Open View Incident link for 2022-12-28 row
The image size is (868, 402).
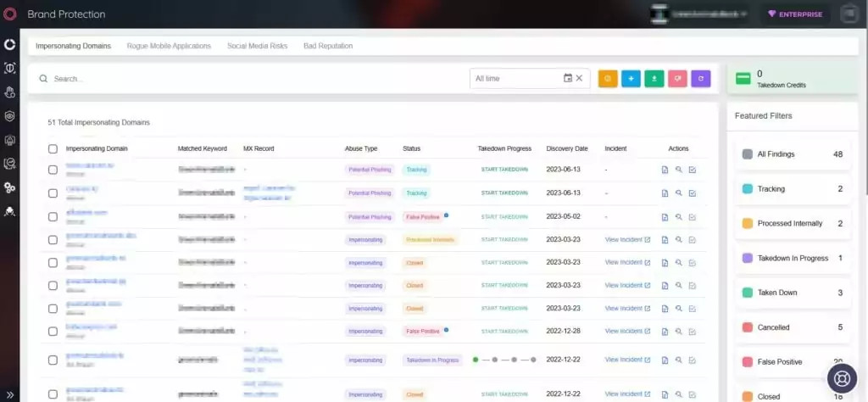(x=627, y=331)
